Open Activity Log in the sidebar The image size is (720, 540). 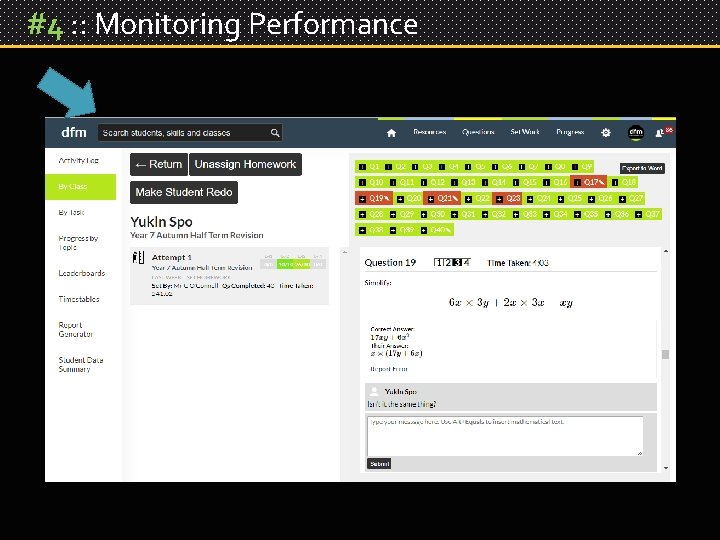pyautogui.click(x=79, y=160)
